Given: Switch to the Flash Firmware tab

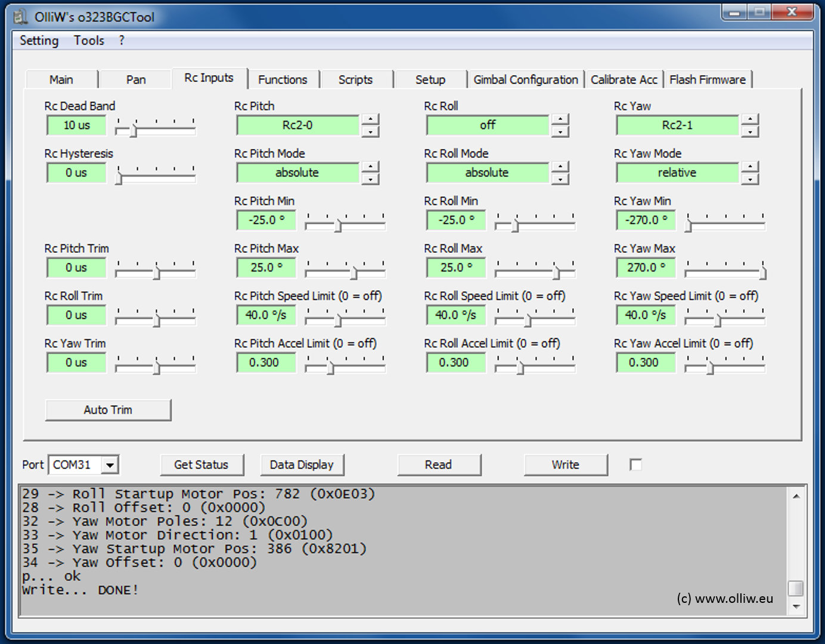Looking at the screenshot, I should (707, 80).
